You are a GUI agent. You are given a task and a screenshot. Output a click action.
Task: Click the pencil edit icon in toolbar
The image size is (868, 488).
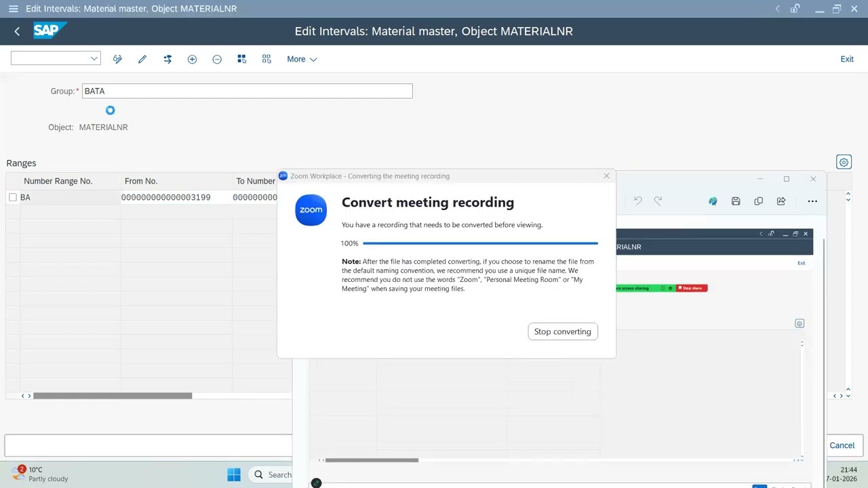tap(142, 59)
